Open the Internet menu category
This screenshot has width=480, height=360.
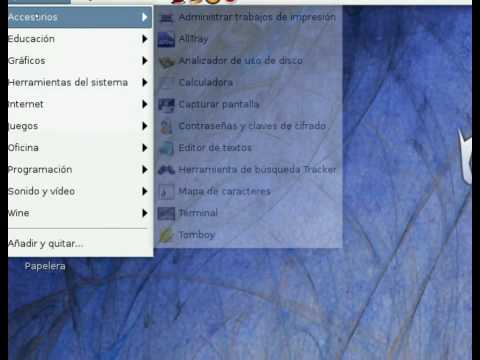pos(80,104)
